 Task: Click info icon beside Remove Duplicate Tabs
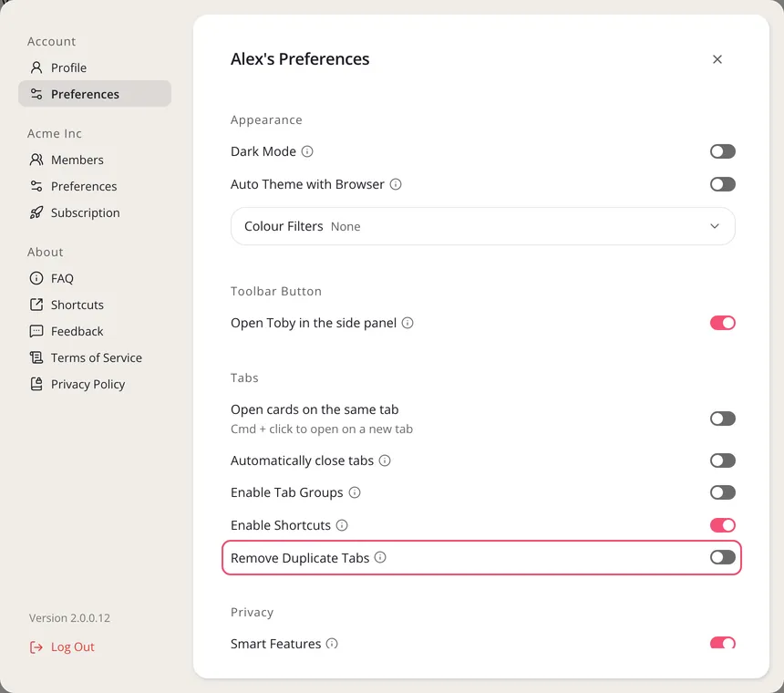click(x=380, y=557)
